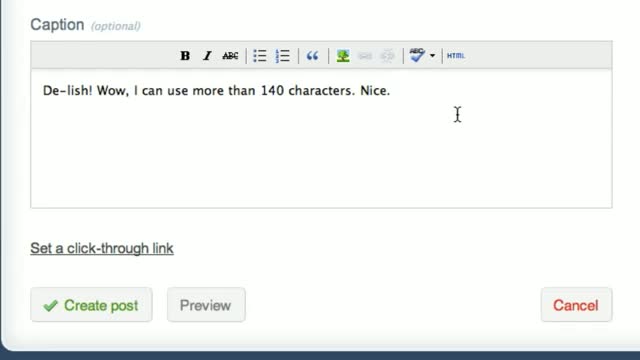
Task: Cancel the post
Action: 576,305
